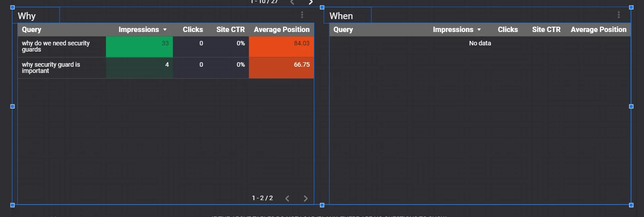The image size is (644, 217).
Task: Select the Why title label
Action: (x=27, y=16)
